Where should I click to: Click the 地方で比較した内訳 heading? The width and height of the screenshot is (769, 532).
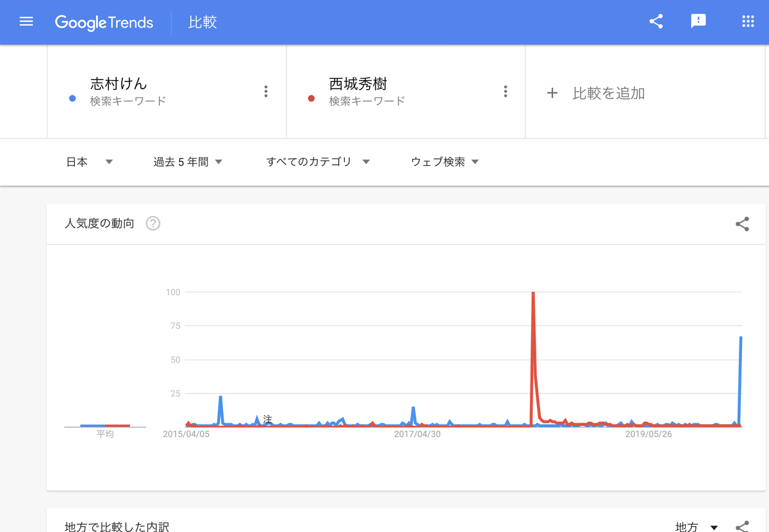(x=117, y=526)
